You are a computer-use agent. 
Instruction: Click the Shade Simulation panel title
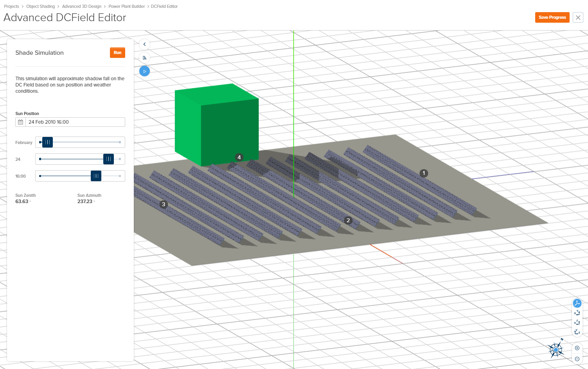[x=40, y=53]
